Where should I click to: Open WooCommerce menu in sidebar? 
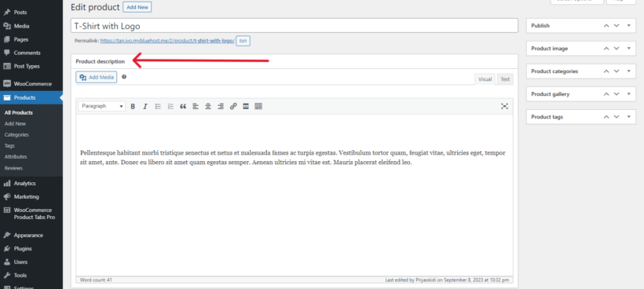point(31,84)
